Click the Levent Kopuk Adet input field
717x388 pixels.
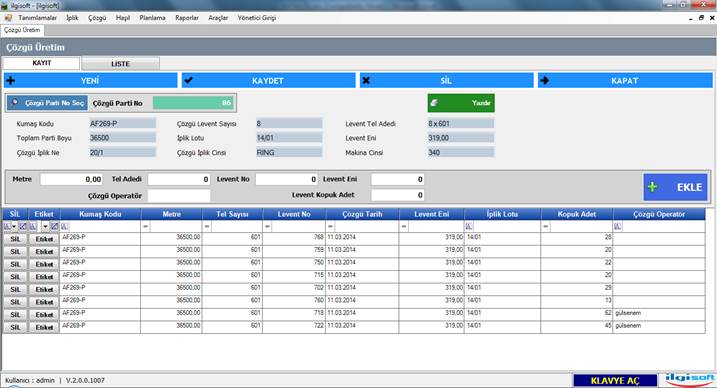click(x=397, y=195)
